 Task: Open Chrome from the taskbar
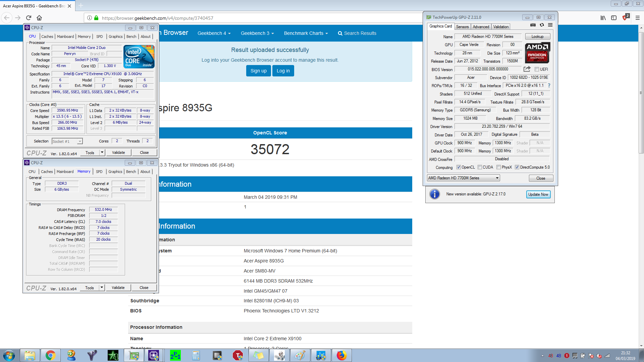point(51,355)
